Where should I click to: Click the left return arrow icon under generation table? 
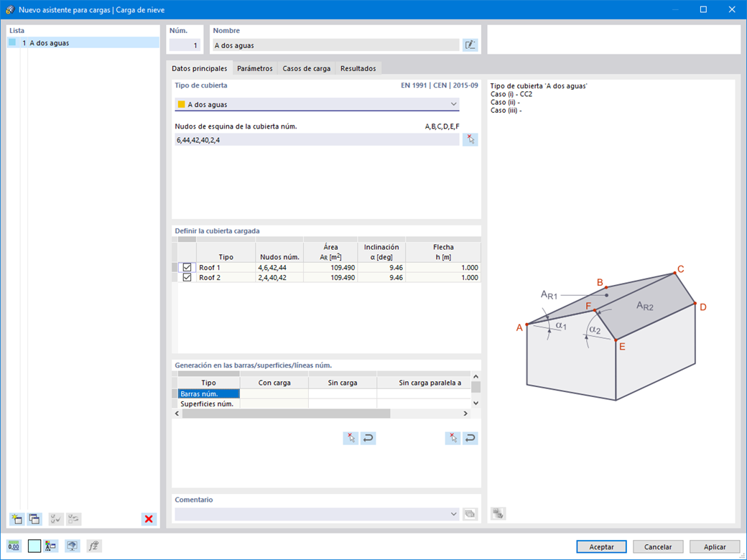(368, 438)
